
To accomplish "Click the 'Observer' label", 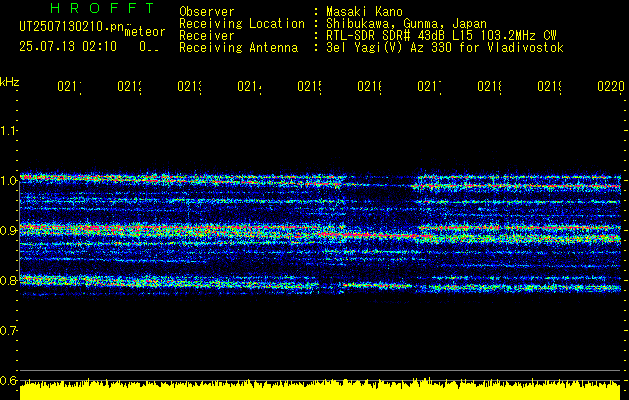I will 207,12.
